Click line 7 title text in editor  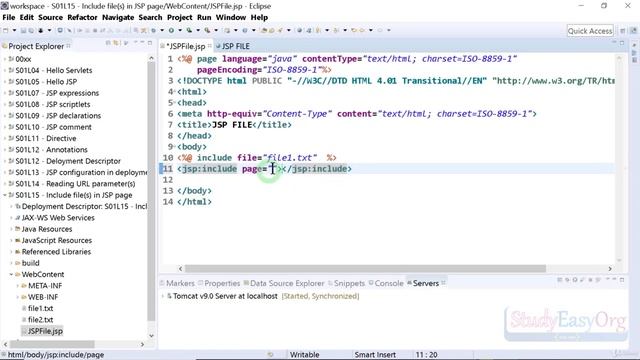pyautogui.click(x=232, y=125)
